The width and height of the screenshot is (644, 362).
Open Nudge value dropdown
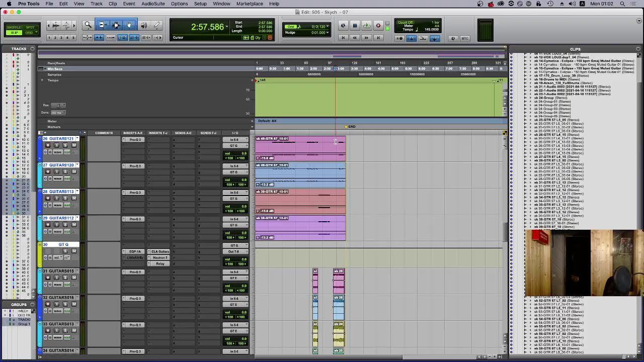pos(328,33)
